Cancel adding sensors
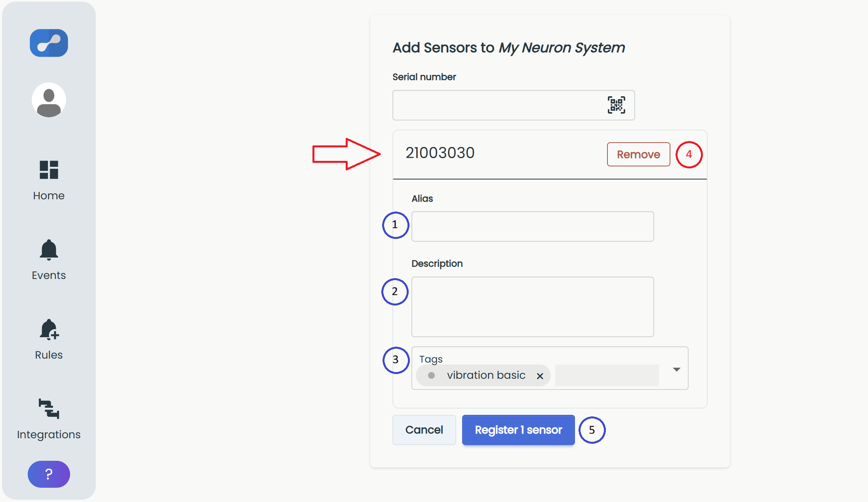This screenshot has height=502, width=868. tap(424, 430)
